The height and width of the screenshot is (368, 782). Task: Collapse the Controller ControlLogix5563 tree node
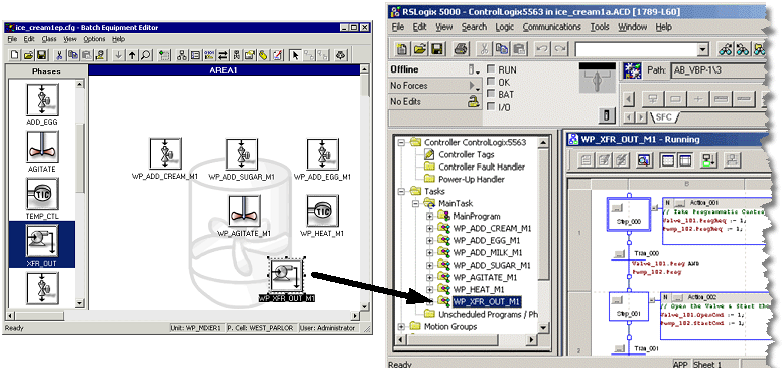point(401,143)
